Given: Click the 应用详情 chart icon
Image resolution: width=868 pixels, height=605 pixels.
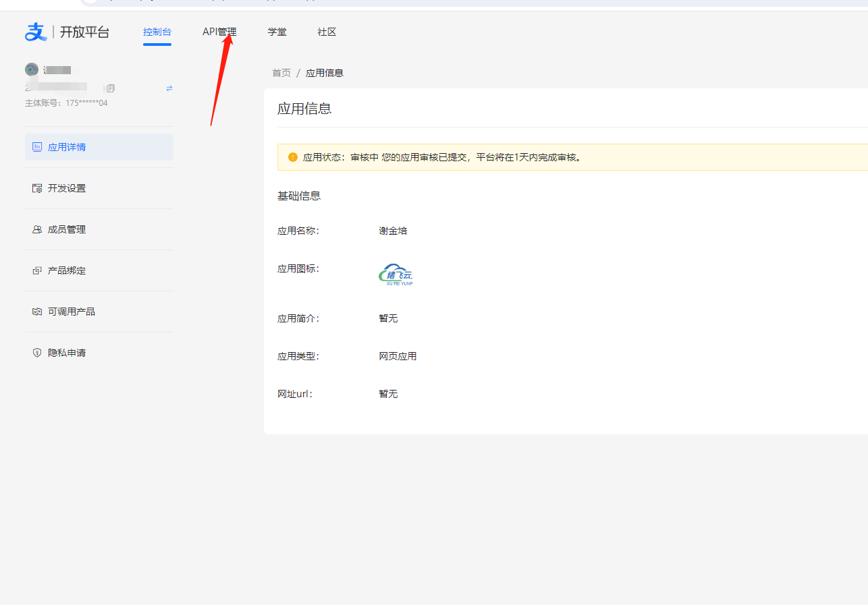Looking at the screenshot, I should click(37, 147).
